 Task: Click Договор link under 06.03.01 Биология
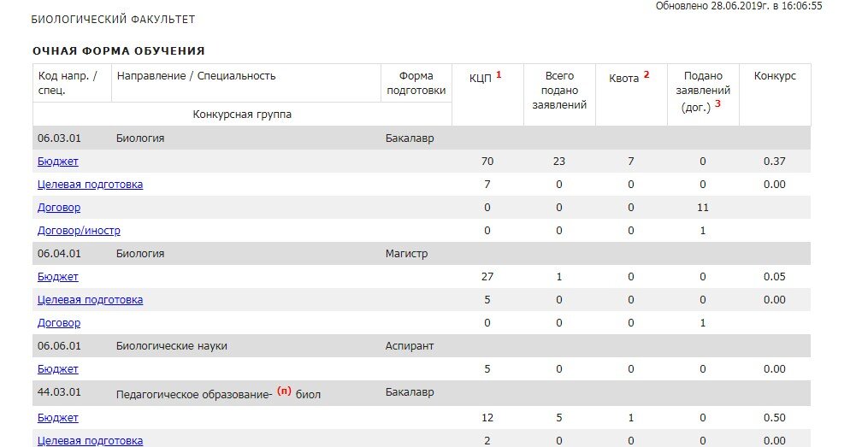(x=59, y=208)
